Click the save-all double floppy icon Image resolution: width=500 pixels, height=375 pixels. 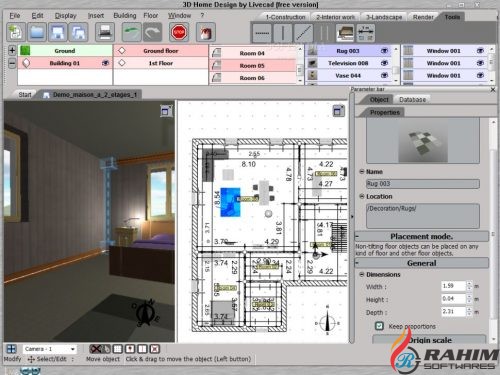(78, 32)
